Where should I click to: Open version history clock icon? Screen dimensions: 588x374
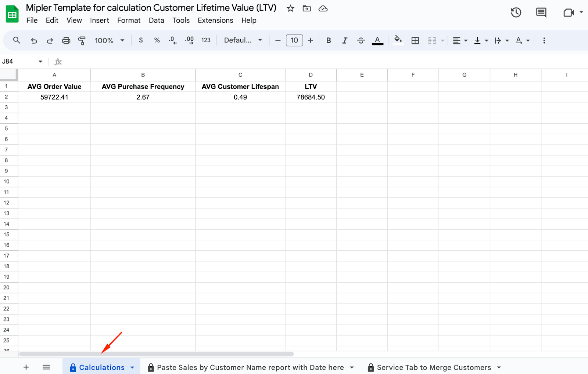[x=516, y=12]
